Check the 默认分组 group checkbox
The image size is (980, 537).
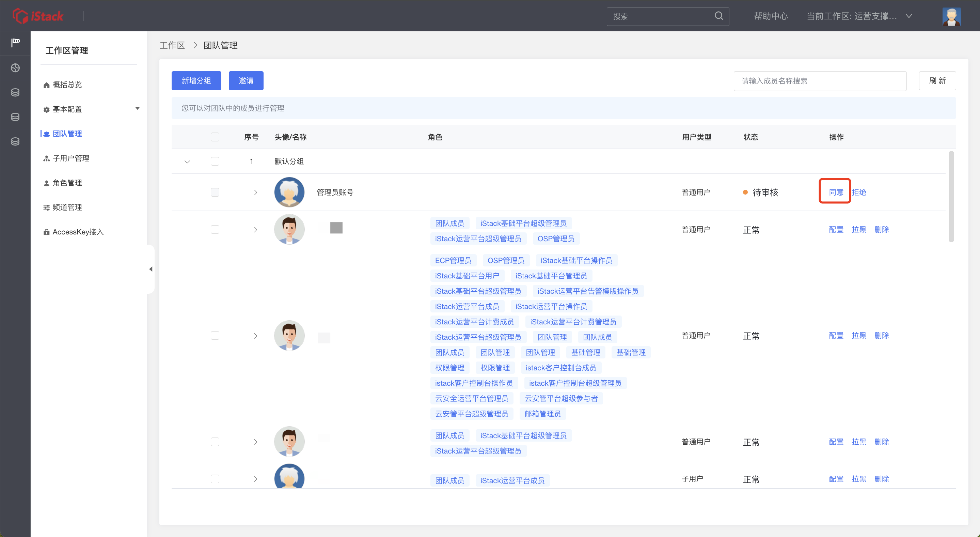(215, 162)
